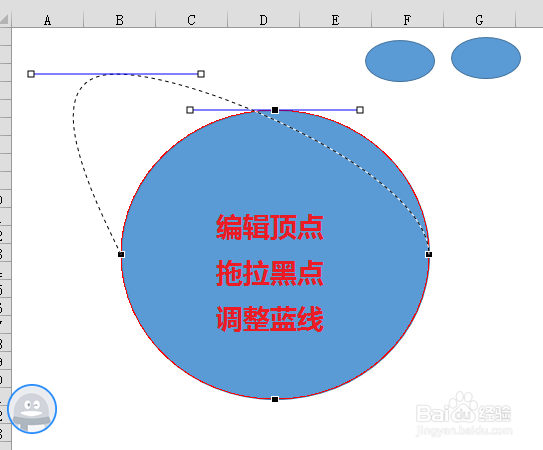
Task: Click the right white handle of the upper blue line
Action: click(x=201, y=74)
